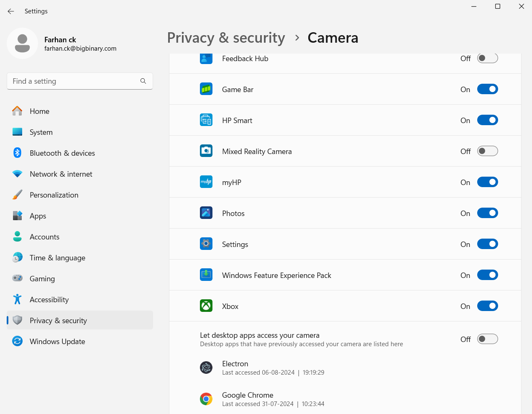Screen dimensions: 532x414
Task: Click the Electron app icon
Action: tap(206, 367)
